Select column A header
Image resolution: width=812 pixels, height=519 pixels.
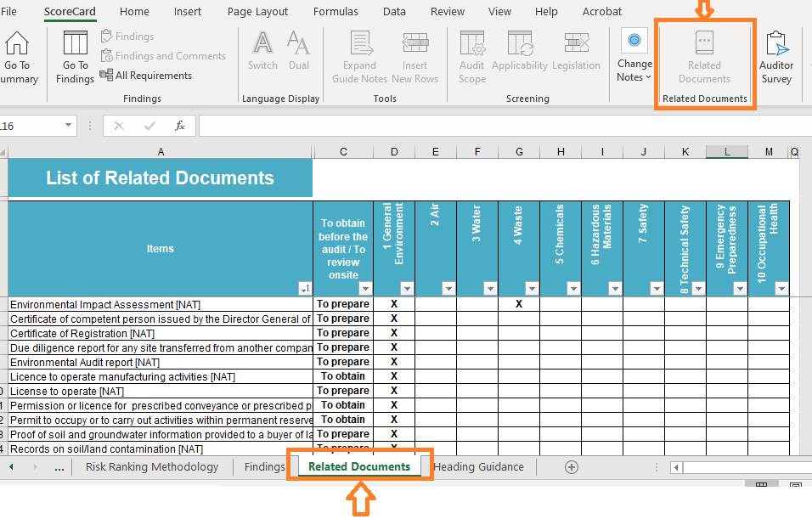tap(161, 152)
